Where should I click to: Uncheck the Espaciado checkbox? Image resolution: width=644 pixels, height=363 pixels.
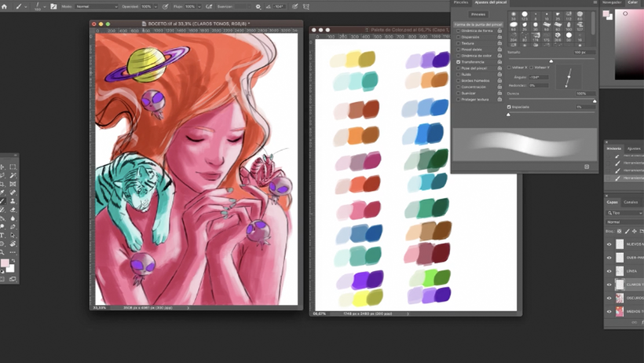(x=509, y=107)
